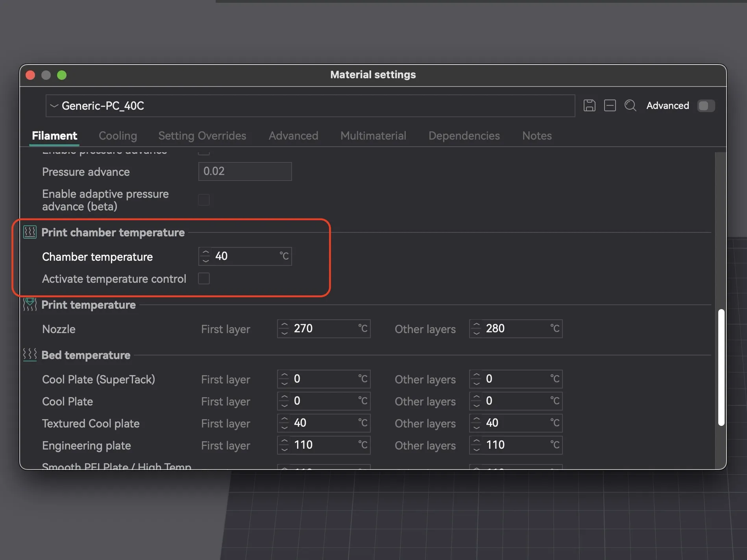Image resolution: width=747 pixels, height=560 pixels.
Task: Switch to the Cooling tab
Action: (118, 136)
